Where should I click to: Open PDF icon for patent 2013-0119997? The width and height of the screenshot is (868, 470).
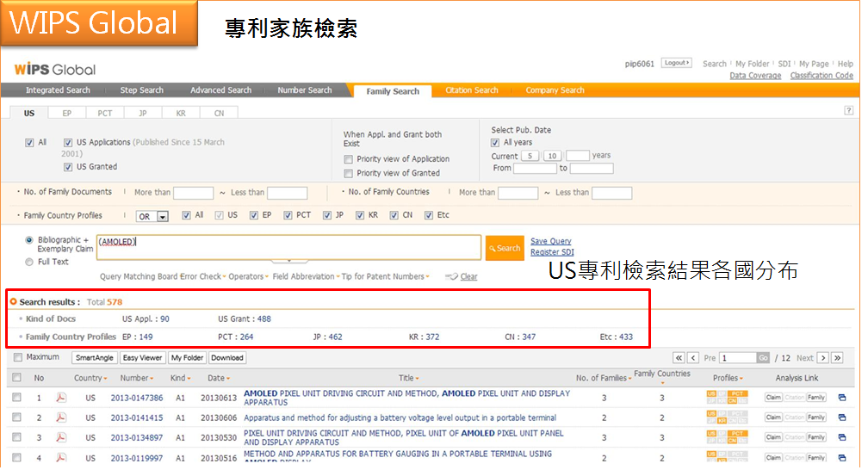[x=61, y=458]
